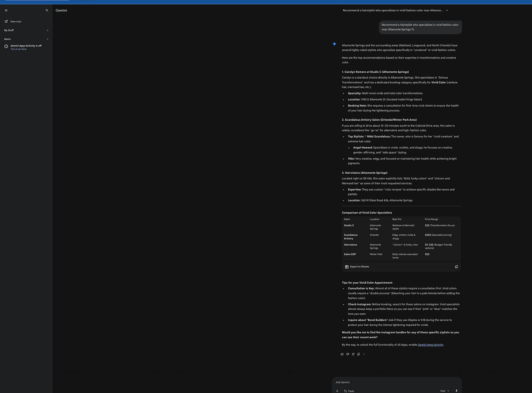Viewport: 532px width, 393px height.
Task: Copy the comparison table
Action: (456, 267)
